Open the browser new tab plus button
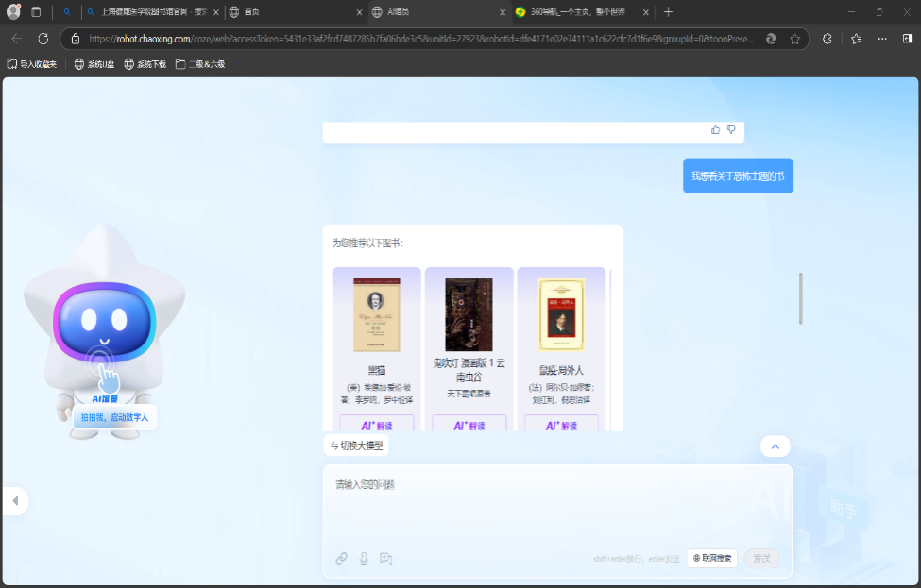The image size is (921, 588). click(669, 12)
